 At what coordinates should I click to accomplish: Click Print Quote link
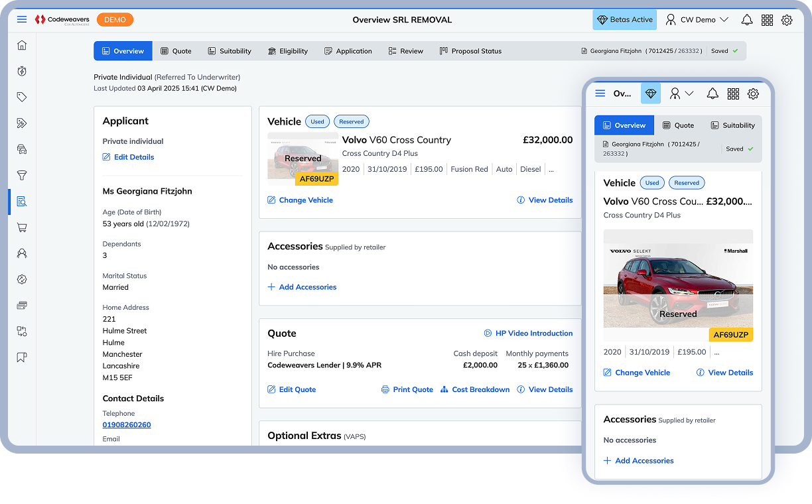pos(407,390)
